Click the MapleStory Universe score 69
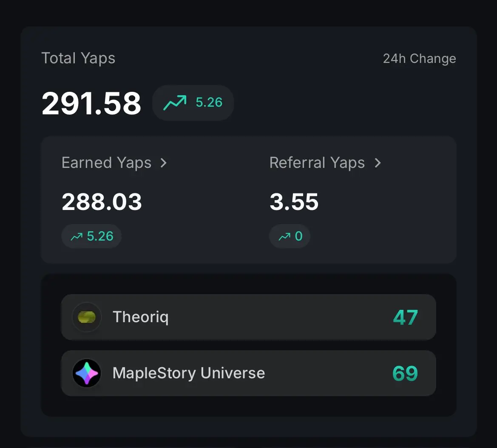The width and height of the screenshot is (497, 448). pyautogui.click(x=405, y=373)
